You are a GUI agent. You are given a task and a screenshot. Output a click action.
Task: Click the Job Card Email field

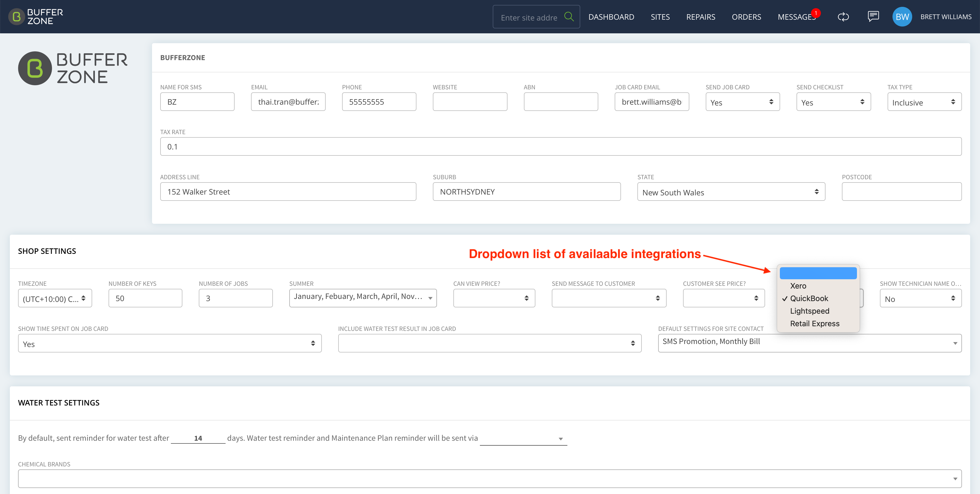tap(652, 102)
